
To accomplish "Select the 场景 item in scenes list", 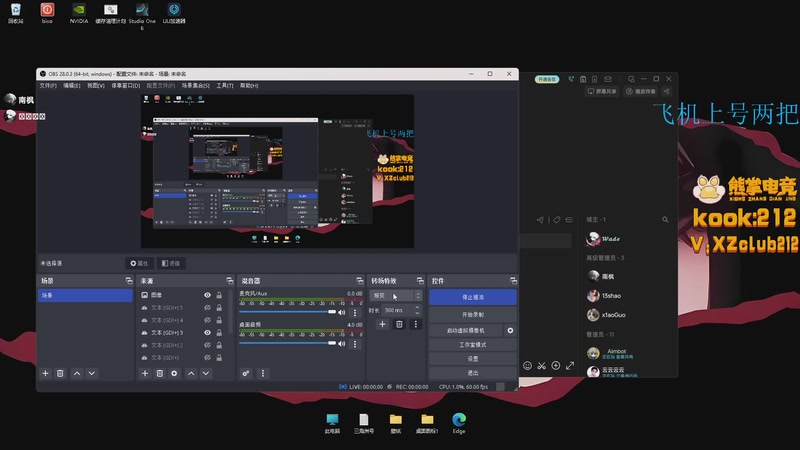I will click(85, 295).
